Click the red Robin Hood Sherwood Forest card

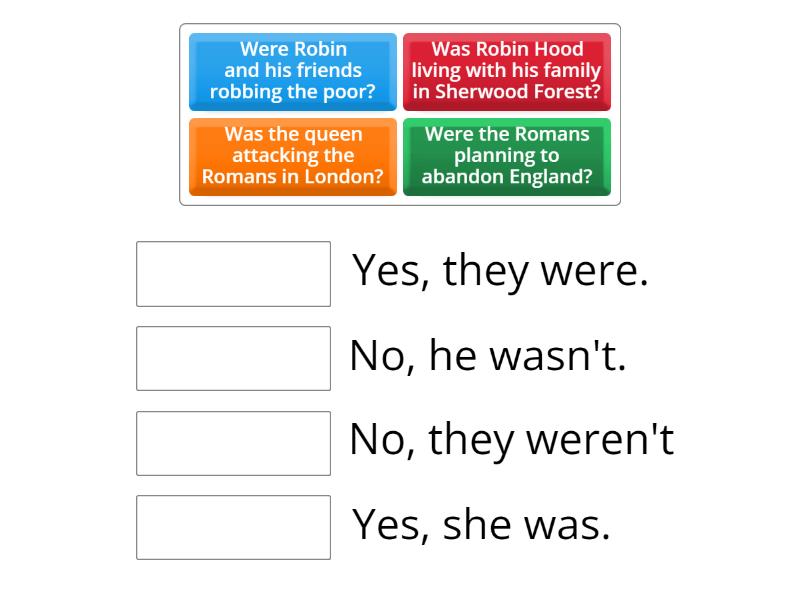click(507, 69)
